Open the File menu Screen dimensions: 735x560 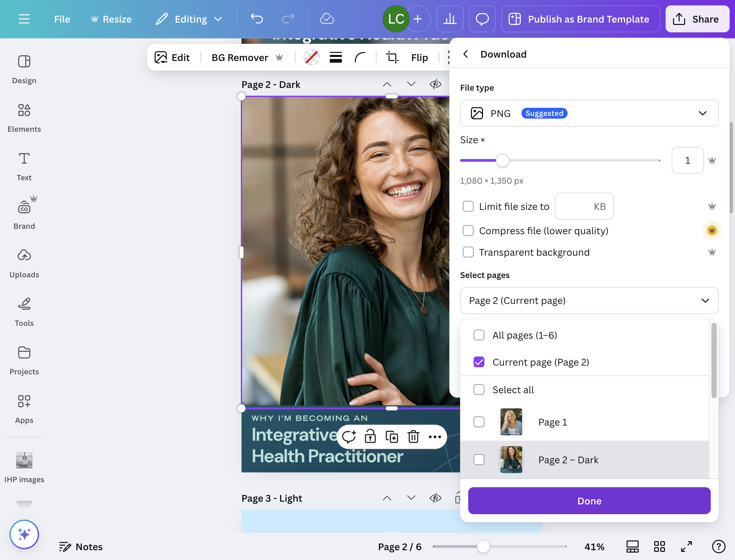pos(62,19)
